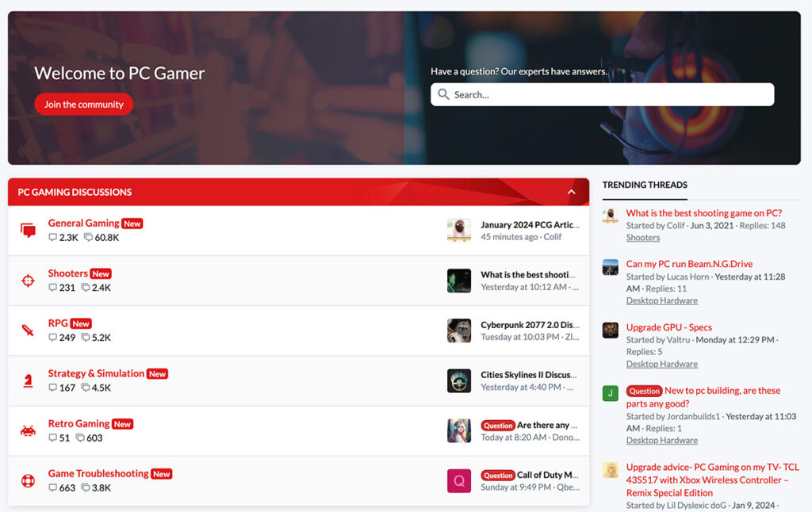Click trending avatar next to best shooting game thread

pos(611,216)
